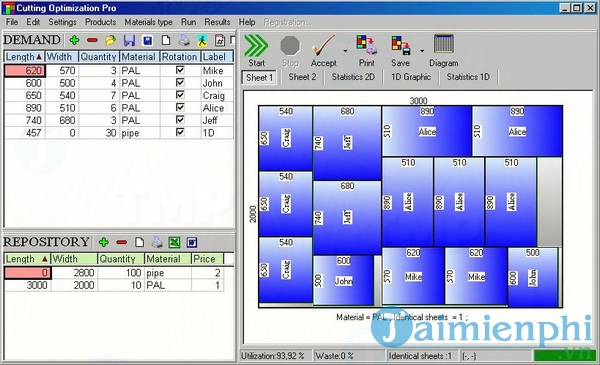Remove stock with REPOSITORY red minus icon
This screenshot has height=365, width=600.
click(122, 242)
